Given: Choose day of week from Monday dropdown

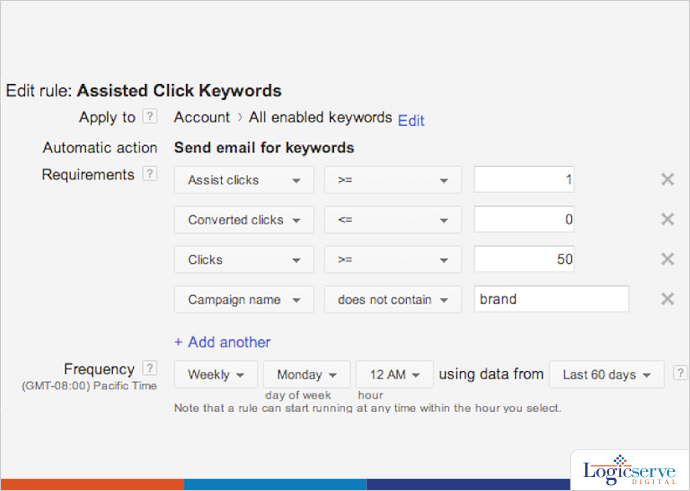Looking at the screenshot, I should click(306, 375).
